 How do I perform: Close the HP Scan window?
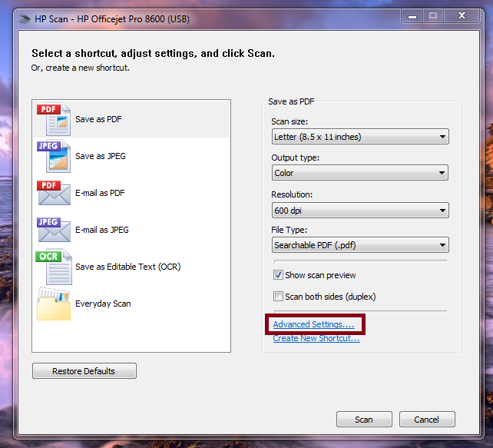click(x=462, y=15)
